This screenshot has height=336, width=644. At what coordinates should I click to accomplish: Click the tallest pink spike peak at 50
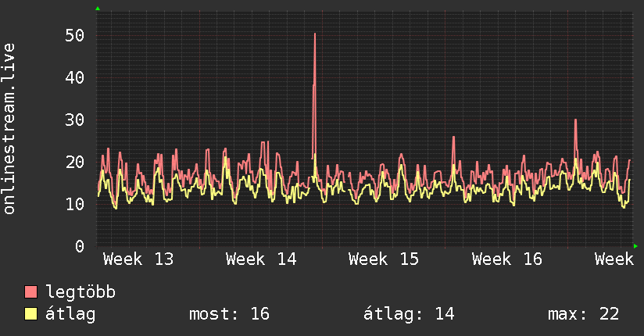[x=315, y=34]
